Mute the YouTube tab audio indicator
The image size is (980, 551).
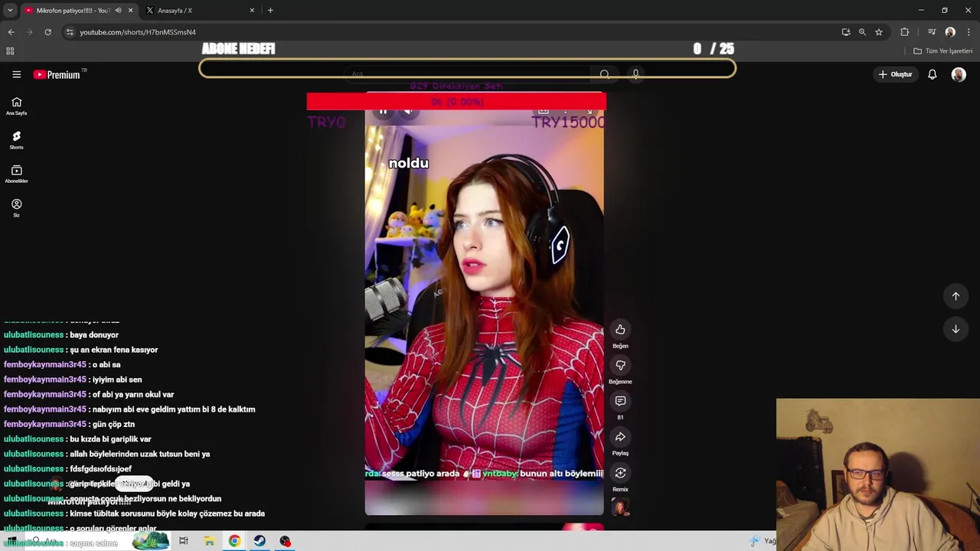[118, 11]
